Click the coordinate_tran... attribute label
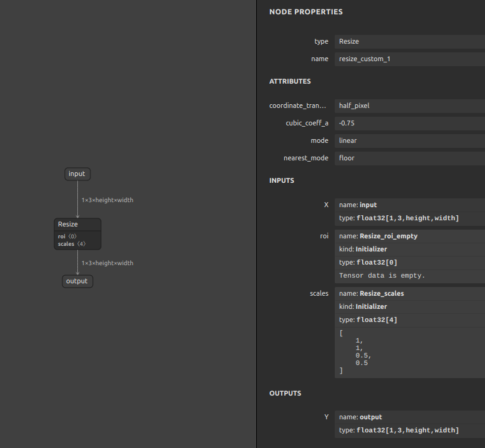Screen dimensions: 485x448 click(297, 106)
